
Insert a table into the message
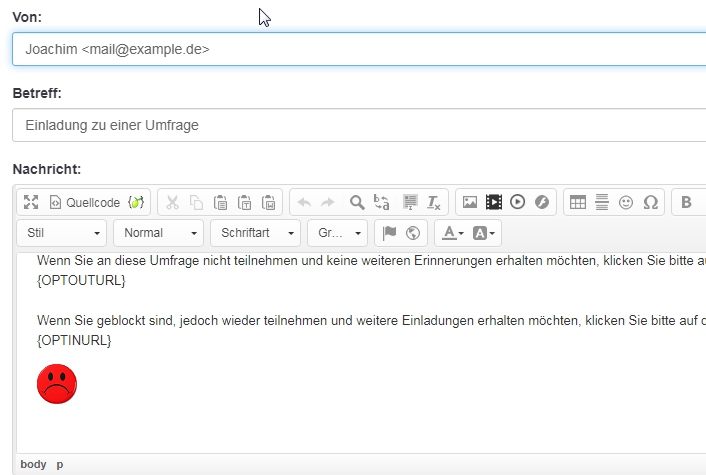pyautogui.click(x=578, y=202)
